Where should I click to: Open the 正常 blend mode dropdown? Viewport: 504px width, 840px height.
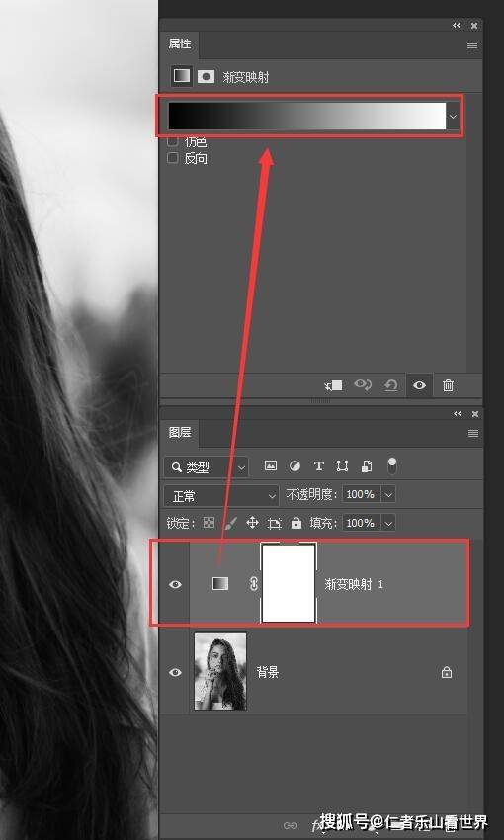pos(221,496)
